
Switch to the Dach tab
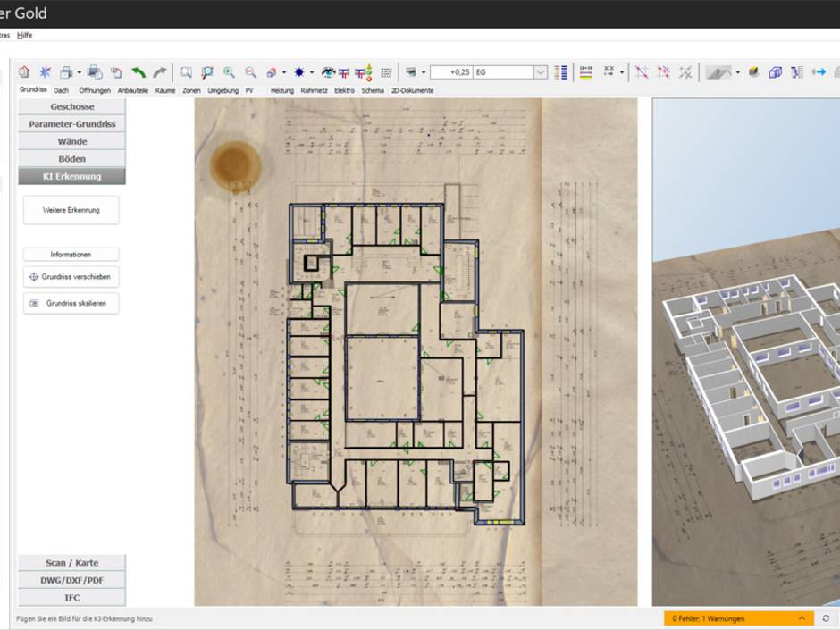pyautogui.click(x=61, y=90)
